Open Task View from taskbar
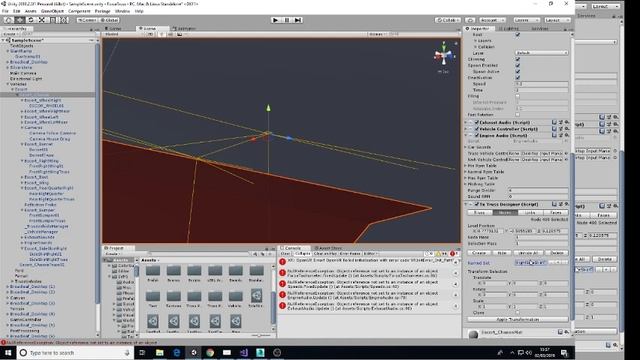This screenshot has width=640, height=360. click(142, 353)
